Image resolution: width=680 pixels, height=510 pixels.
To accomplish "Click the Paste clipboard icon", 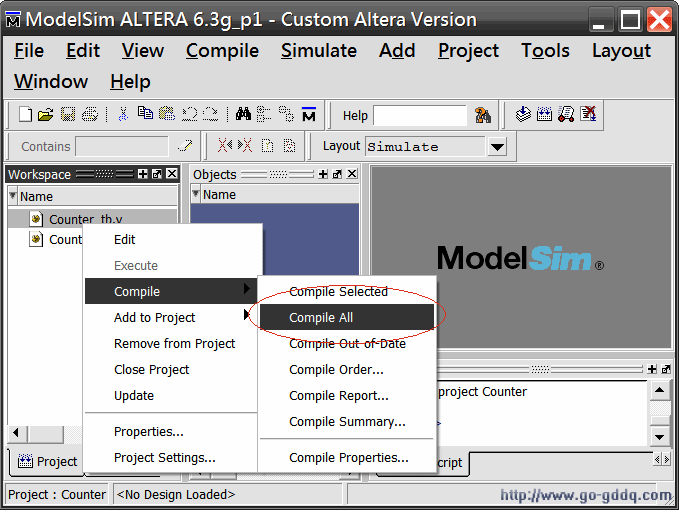I will (167, 114).
